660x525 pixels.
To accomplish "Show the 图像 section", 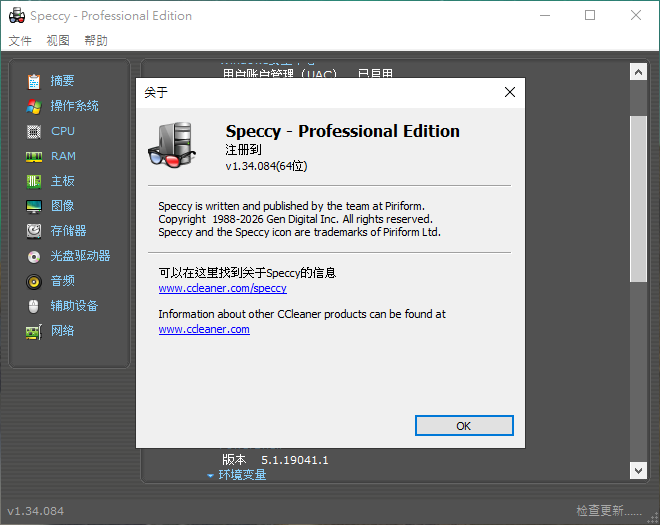I will [x=63, y=206].
